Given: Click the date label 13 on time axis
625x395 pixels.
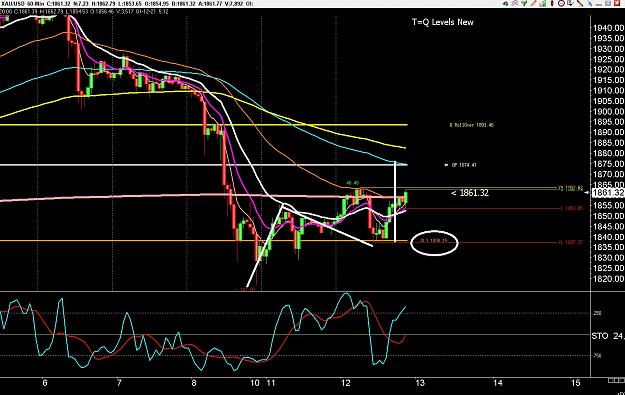Looking at the screenshot, I should pos(420,383).
